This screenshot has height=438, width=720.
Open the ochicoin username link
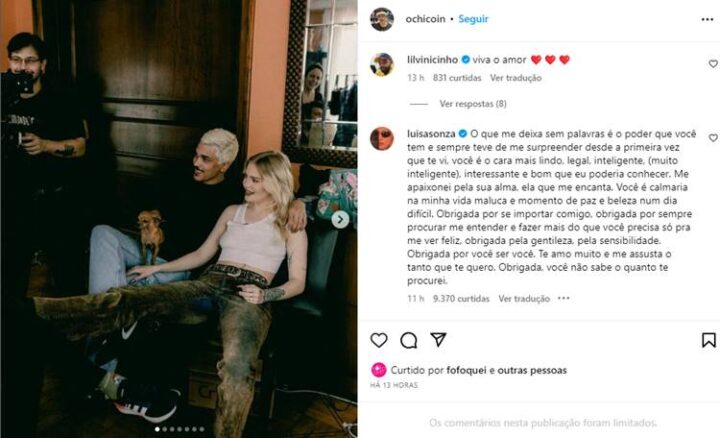(425, 19)
